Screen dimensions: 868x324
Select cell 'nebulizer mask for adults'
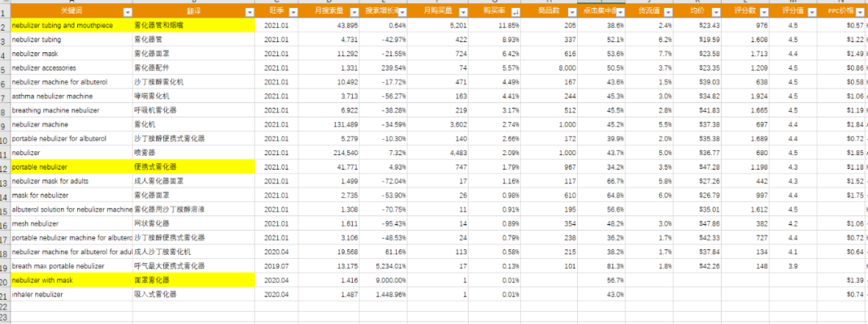tap(72, 181)
